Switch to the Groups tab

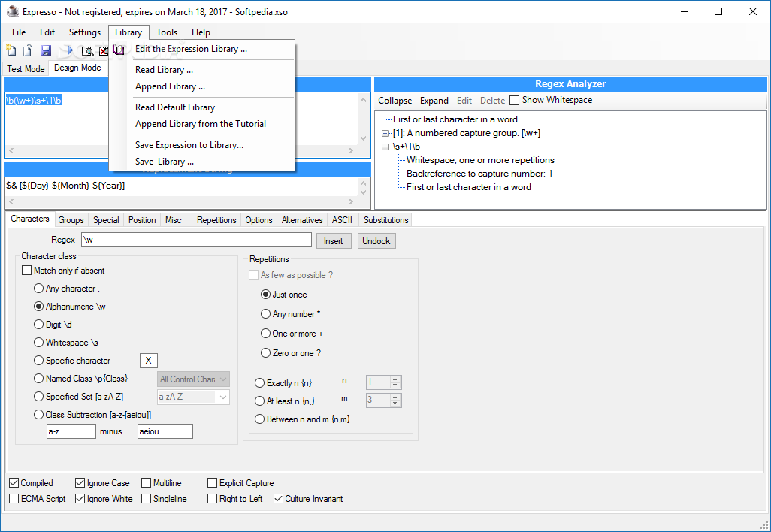[71, 219]
